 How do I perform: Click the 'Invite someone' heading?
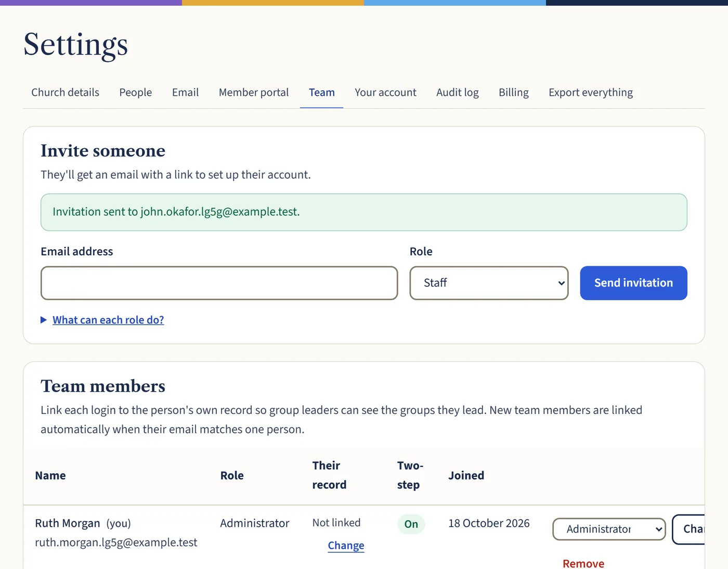pos(103,151)
